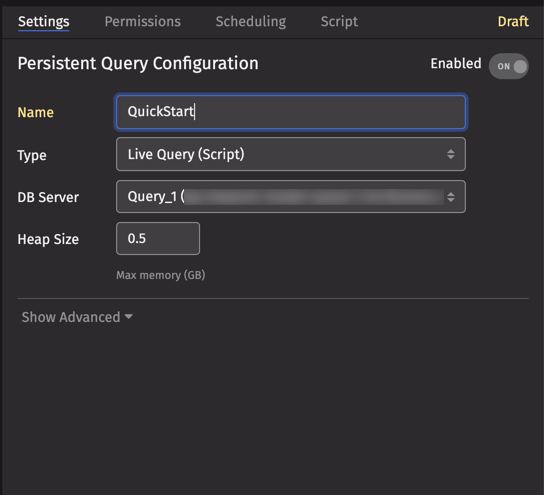Open the Script tab
Screen dimensions: 544x495
click(339, 22)
